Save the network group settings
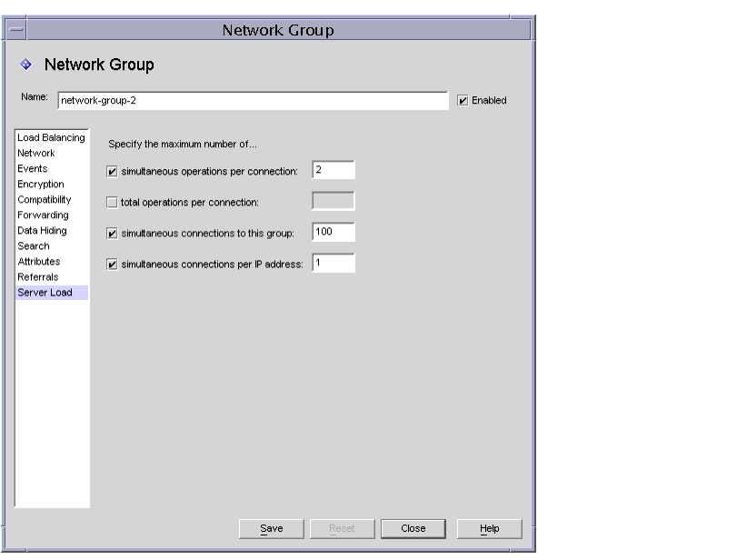This screenshot has height=560, width=747. click(x=271, y=527)
